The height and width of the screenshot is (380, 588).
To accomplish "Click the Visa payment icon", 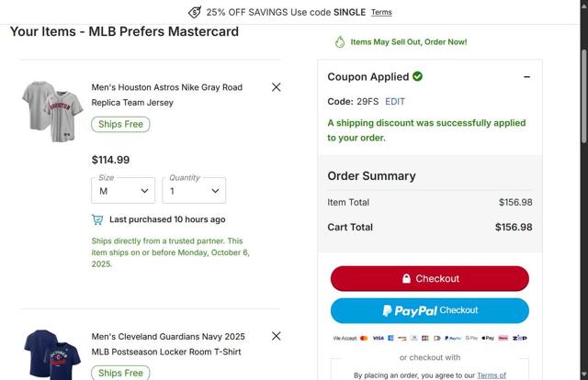I will pos(378,338).
